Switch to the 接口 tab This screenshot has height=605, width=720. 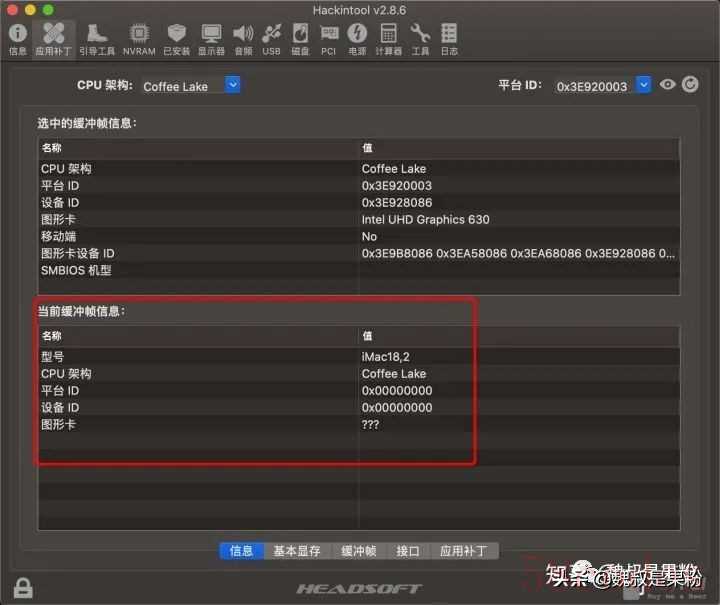(x=408, y=551)
